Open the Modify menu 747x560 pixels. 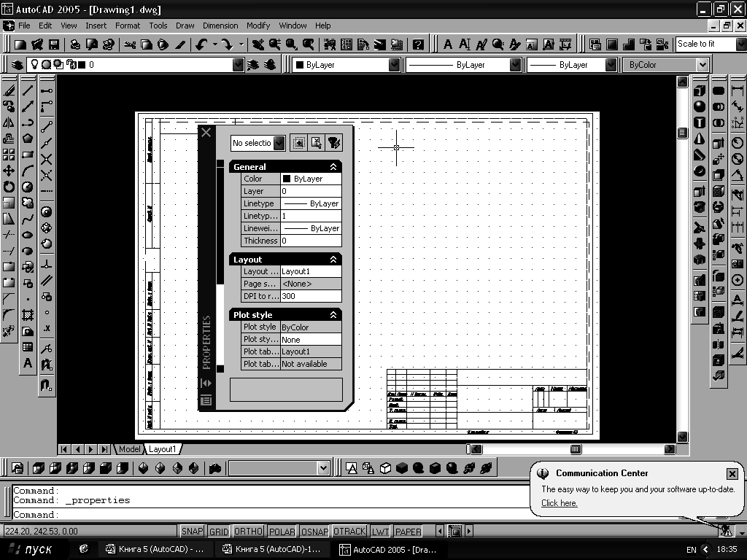pyautogui.click(x=258, y=26)
